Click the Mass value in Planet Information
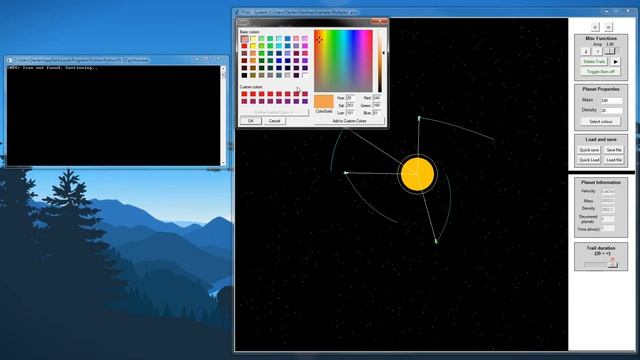 [608, 201]
